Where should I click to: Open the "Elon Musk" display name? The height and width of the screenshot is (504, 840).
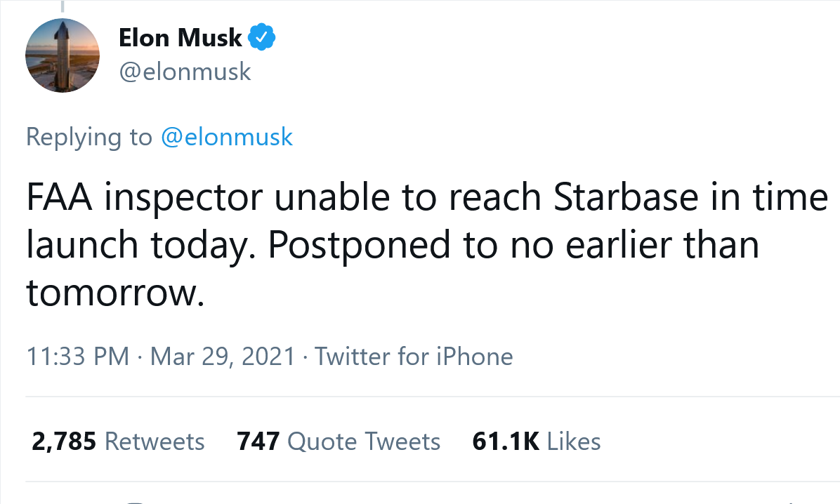coord(181,39)
